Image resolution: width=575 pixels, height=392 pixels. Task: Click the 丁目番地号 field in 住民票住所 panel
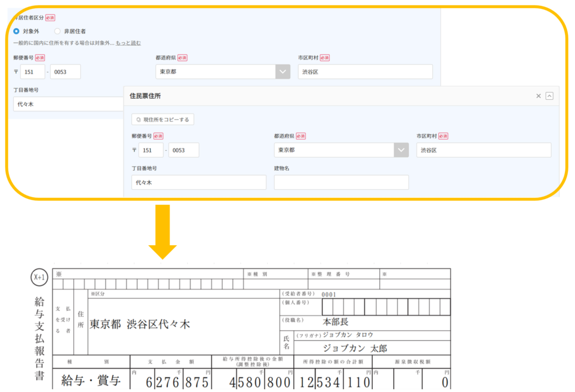click(199, 182)
